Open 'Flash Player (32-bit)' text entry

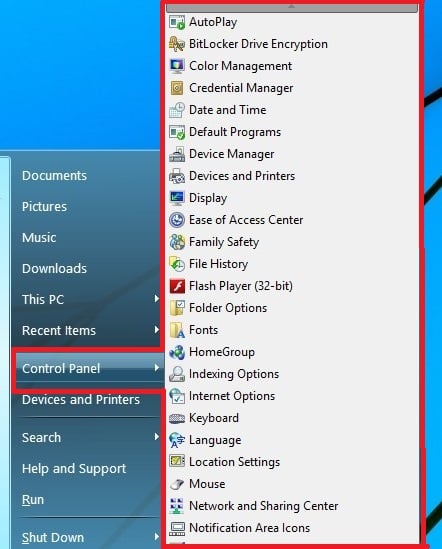tap(241, 286)
